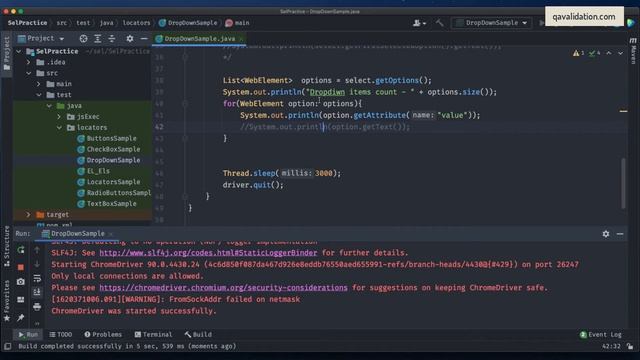Open the DropDownSample run configuration dropdown
640x360 pixels.
492,23
